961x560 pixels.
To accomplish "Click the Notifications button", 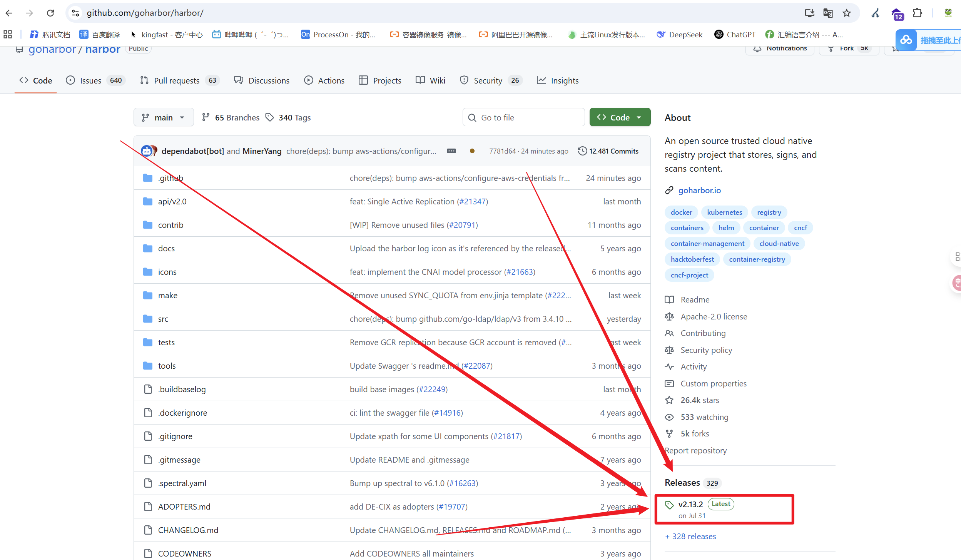I will 780,48.
